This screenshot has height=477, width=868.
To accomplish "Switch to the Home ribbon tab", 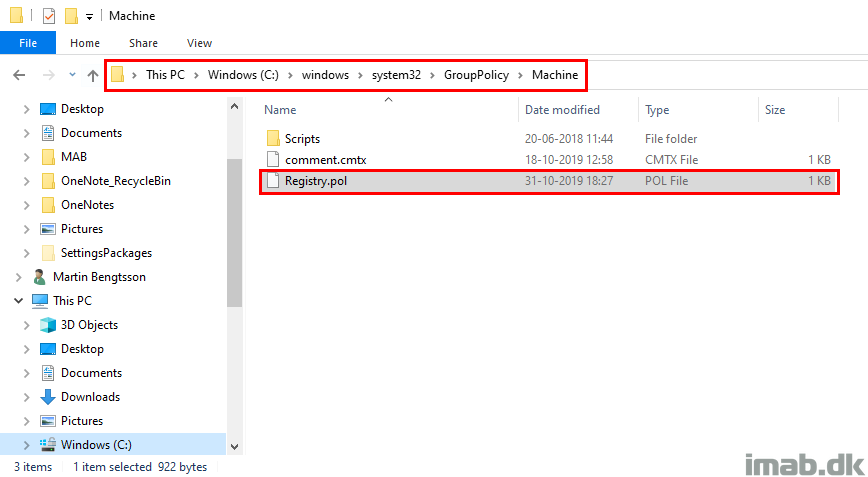I will point(85,43).
